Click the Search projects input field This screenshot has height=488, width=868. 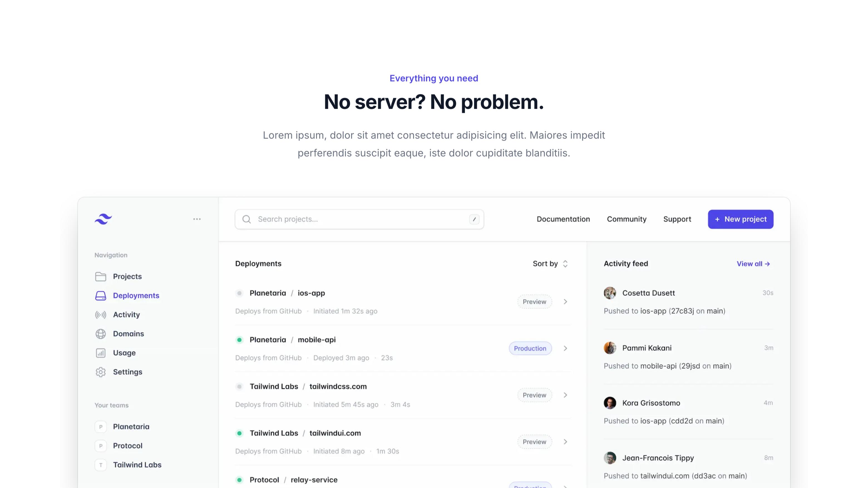tap(359, 219)
